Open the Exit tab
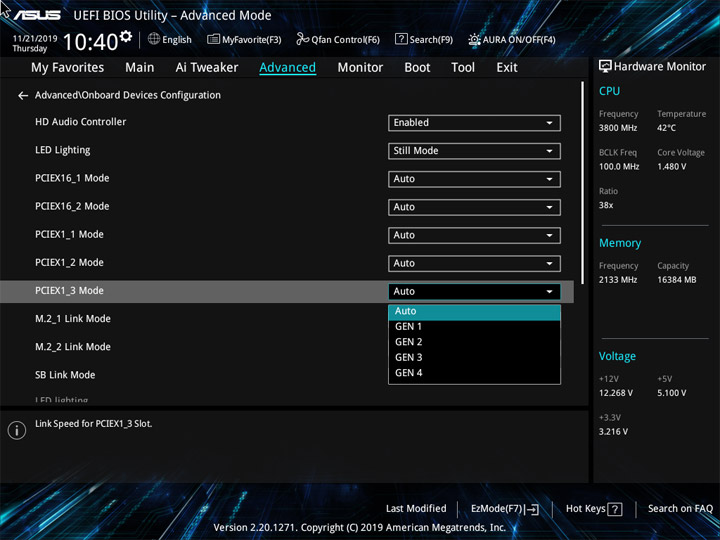This screenshot has height=540, width=720. 506,68
